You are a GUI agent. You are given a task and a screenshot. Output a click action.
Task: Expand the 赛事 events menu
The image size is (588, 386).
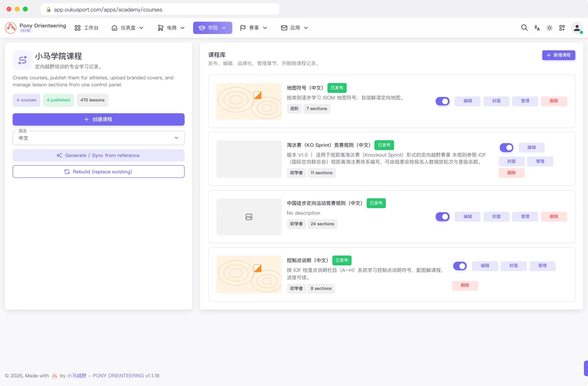tap(254, 28)
